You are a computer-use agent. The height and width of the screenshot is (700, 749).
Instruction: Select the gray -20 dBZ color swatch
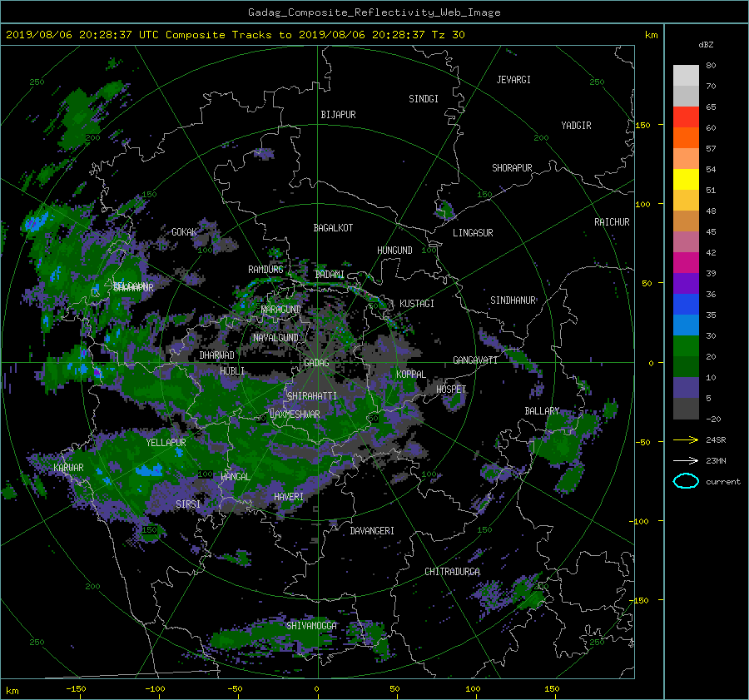pos(686,409)
